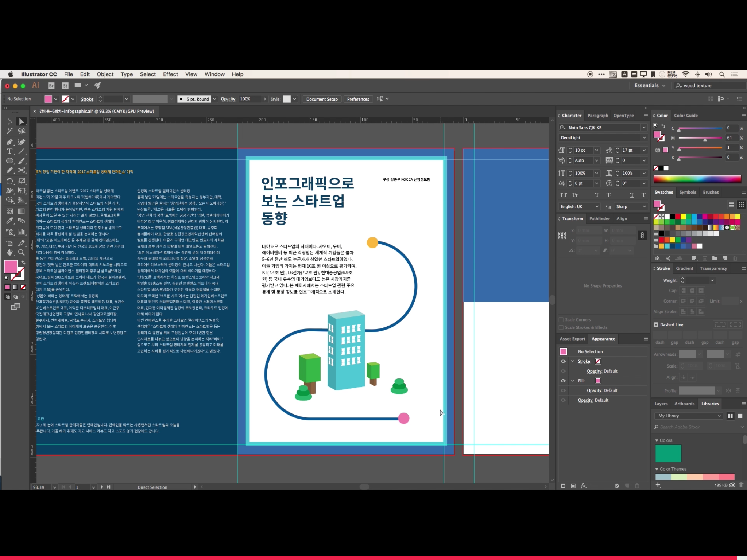Select the Pencil tool

coord(10,170)
